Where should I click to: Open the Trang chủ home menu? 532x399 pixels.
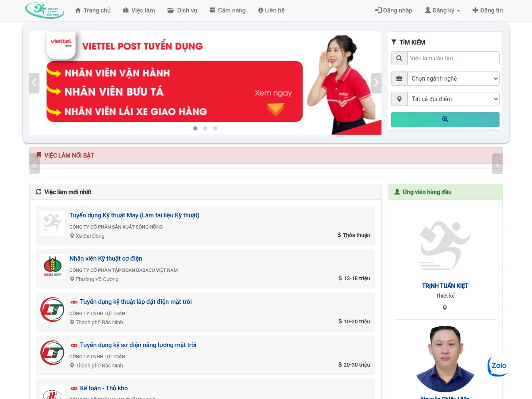pos(93,10)
